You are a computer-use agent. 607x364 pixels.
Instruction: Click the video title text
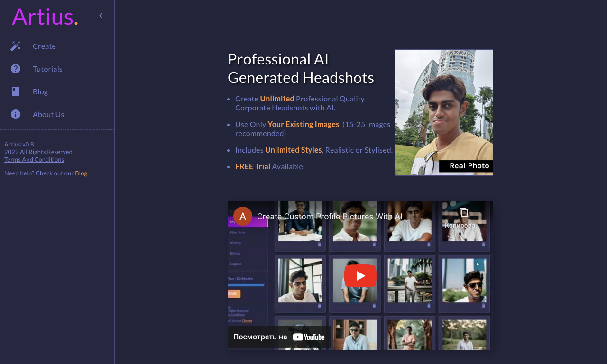pyautogui.click(x=330, y=217)
